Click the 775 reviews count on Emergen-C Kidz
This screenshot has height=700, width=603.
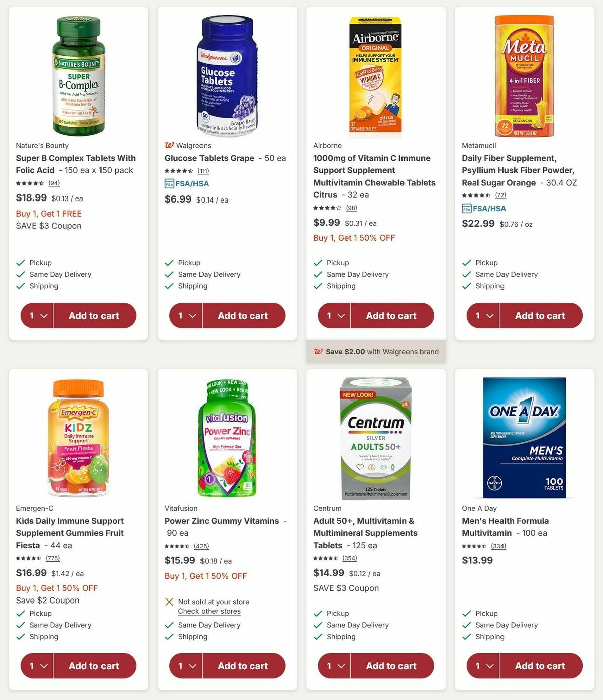click(x=53, y=558)
